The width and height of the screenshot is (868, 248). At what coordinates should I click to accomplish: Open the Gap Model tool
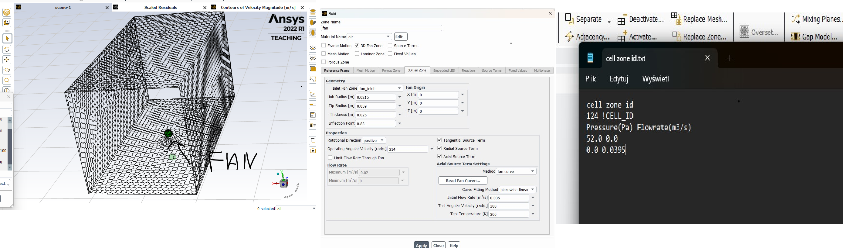(795, 36)
